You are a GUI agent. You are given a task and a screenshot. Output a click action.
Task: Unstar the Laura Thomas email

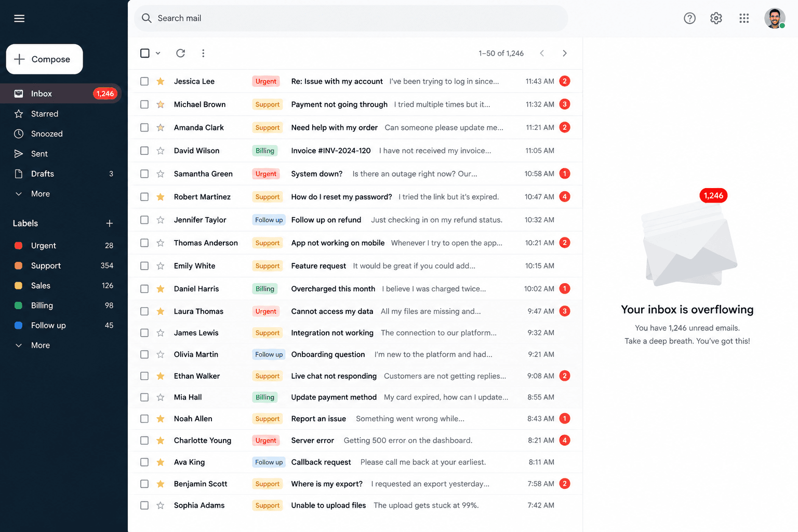(161, 311)
